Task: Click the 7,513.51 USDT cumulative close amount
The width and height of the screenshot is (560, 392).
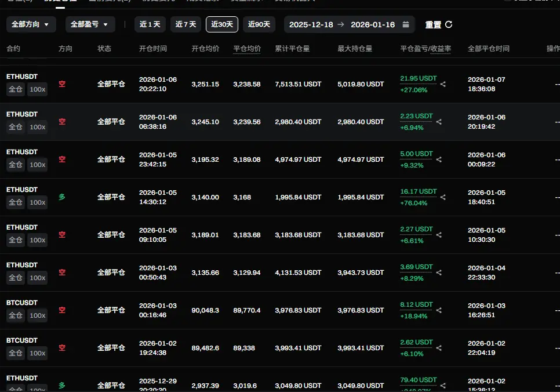Action: (x=298, y=84)
